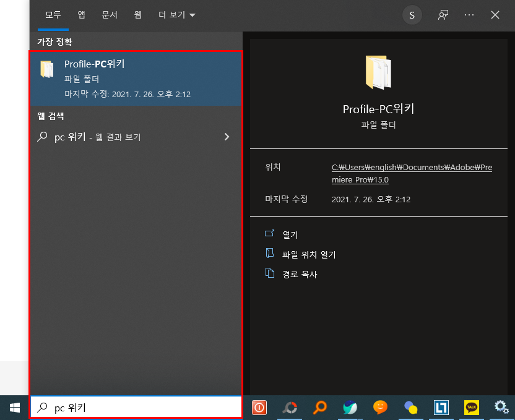This screenshot has height=420, width=515.
Task: Open the red power icon taskbar app
Action: tap(259, 408)
